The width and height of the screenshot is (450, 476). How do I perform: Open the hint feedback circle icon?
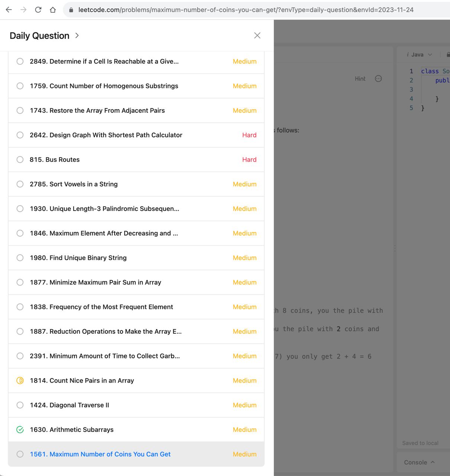pos(378,78)
